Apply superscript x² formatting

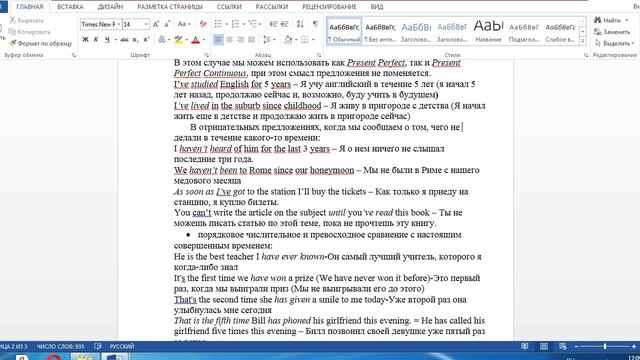point(146,40)
